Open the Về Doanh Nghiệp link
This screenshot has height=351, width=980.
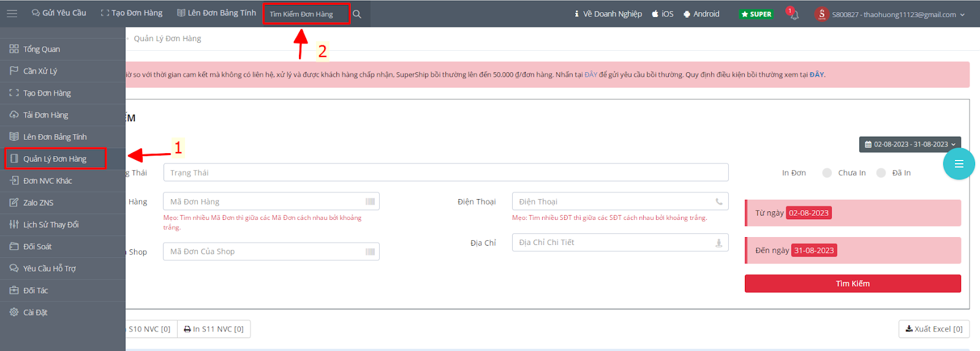pos(608,13)
